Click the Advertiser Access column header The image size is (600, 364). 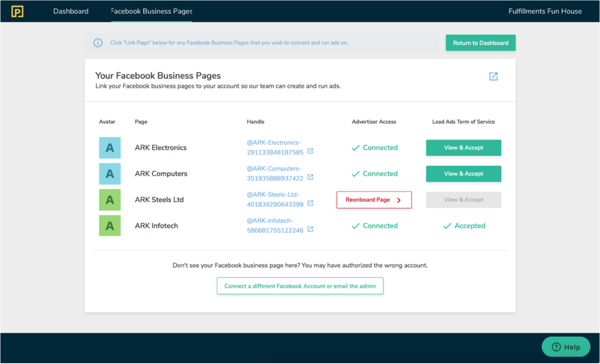click(x=374, y=122)
